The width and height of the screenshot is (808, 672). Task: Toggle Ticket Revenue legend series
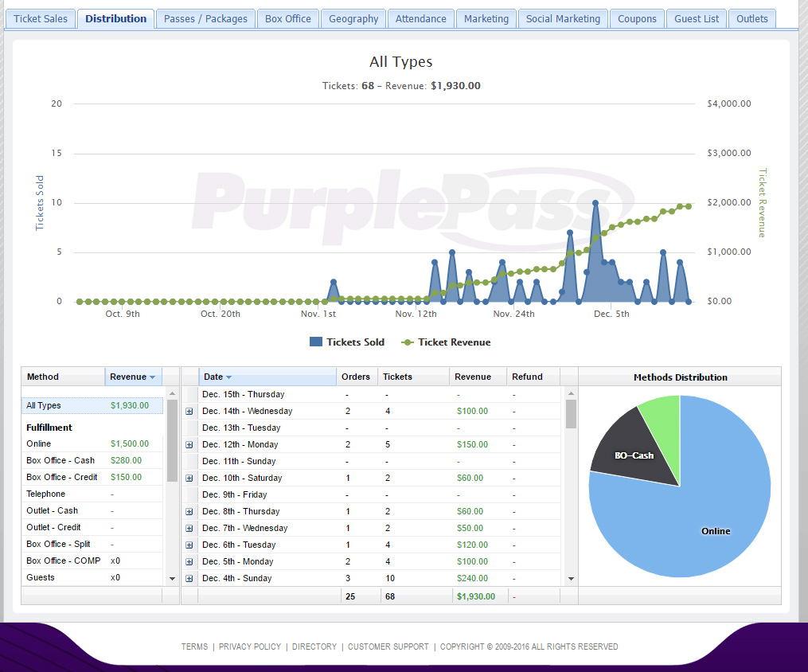pyautogui.click(x=447, y=342)
